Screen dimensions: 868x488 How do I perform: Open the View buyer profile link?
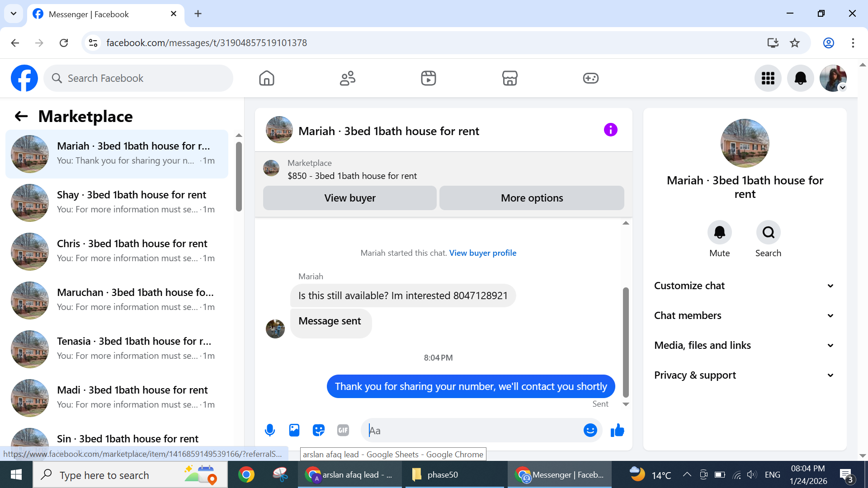pos(482,253)
